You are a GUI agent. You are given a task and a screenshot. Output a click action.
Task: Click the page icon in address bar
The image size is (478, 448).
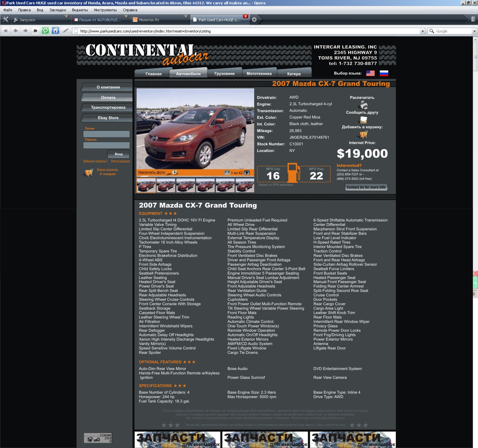76,31
